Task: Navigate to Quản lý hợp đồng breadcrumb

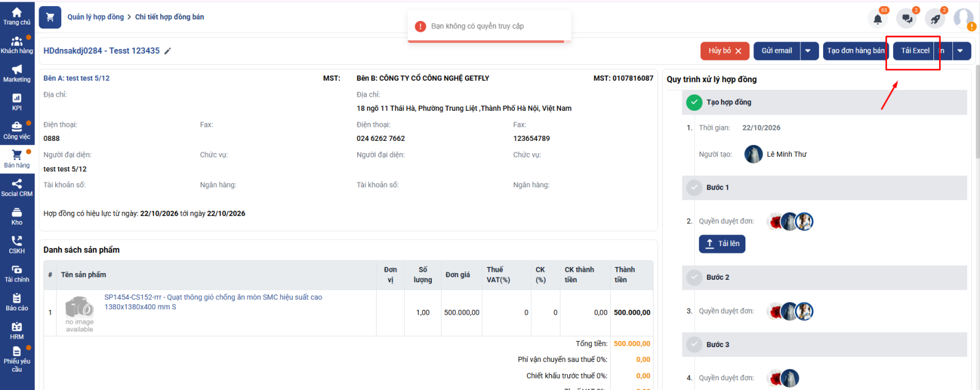Action: pos(96,17)
